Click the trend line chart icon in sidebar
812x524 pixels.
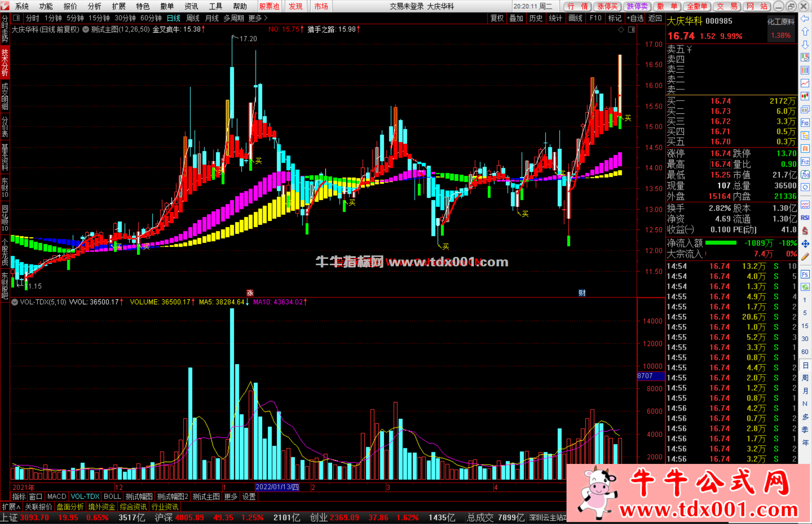pyautogui.click(x=805, y=83)
